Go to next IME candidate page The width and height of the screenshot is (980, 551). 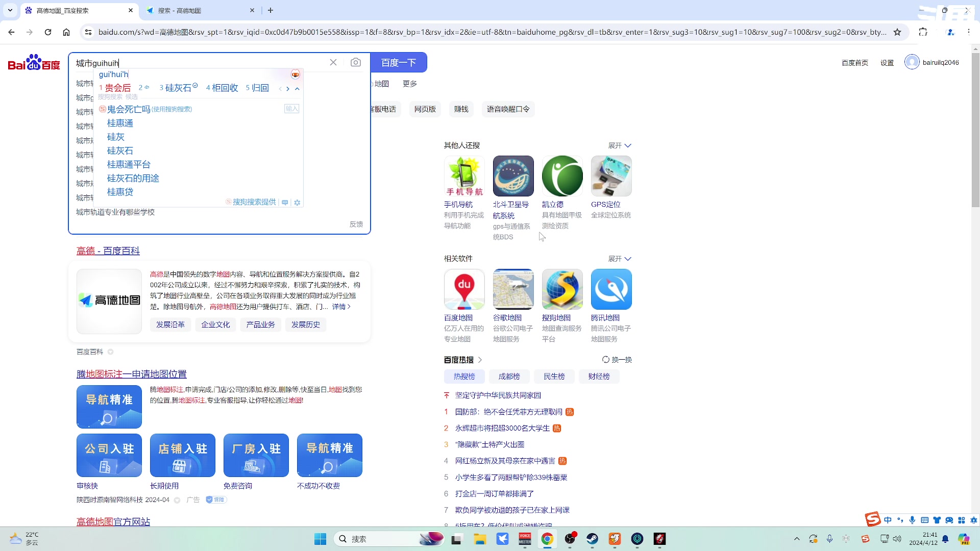click(x=288, y=89)
